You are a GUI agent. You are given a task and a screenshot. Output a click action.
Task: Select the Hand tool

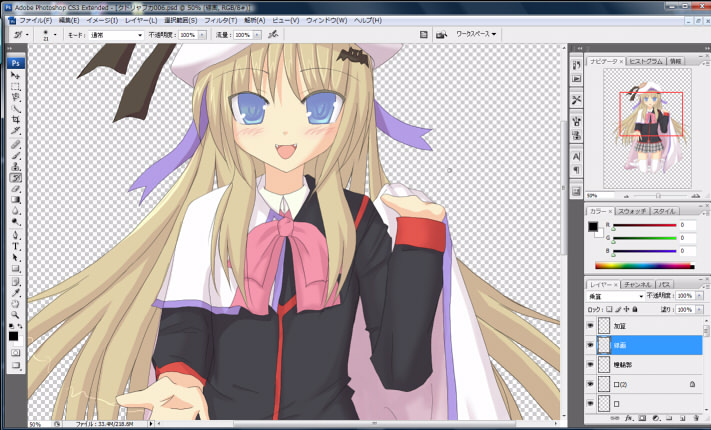click(15, 304)
